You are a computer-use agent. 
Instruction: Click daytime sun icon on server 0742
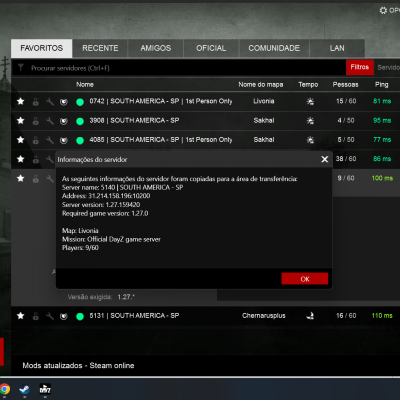tap(310, 102)
